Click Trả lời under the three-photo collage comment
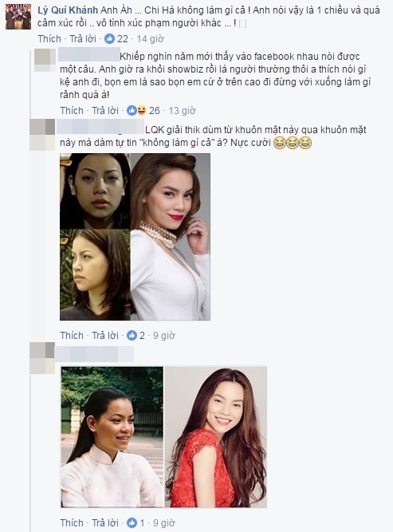Image resolution: width=393 pixels, height=532 pixels. [105, 336]
